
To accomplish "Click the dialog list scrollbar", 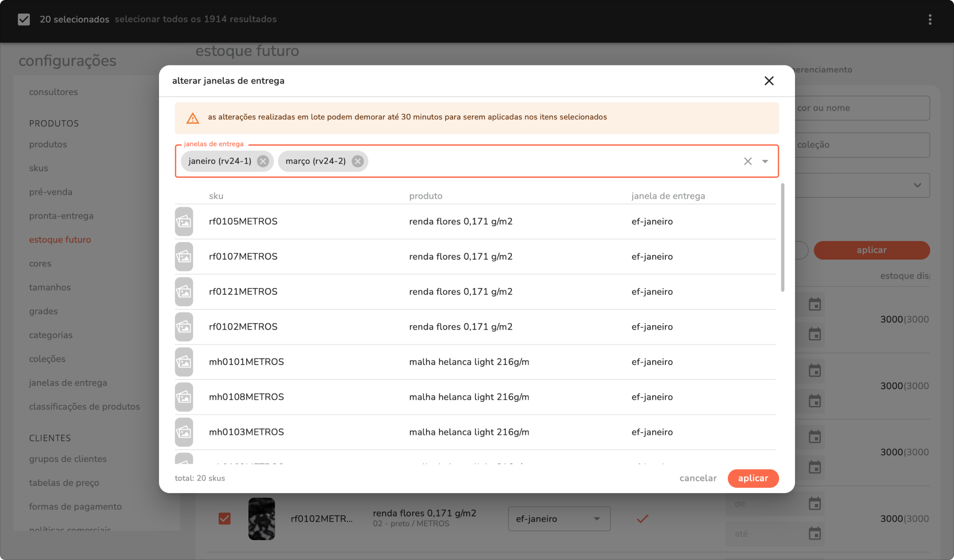I will [x=782, y=238].
